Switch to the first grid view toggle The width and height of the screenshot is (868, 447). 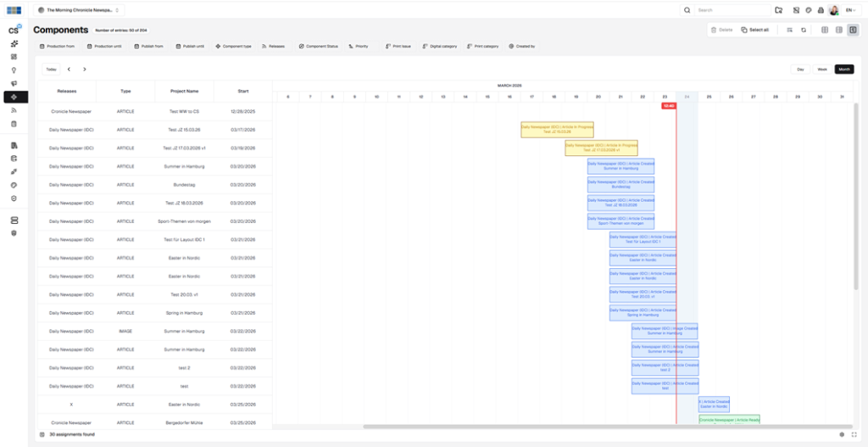(825, 30)
